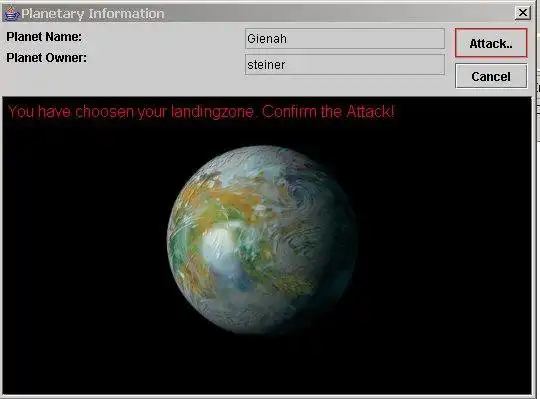This screenshot has height=399, width=540.
Task: Click the Cancel button
Action: pyautogui.click(x=491, y=76)
